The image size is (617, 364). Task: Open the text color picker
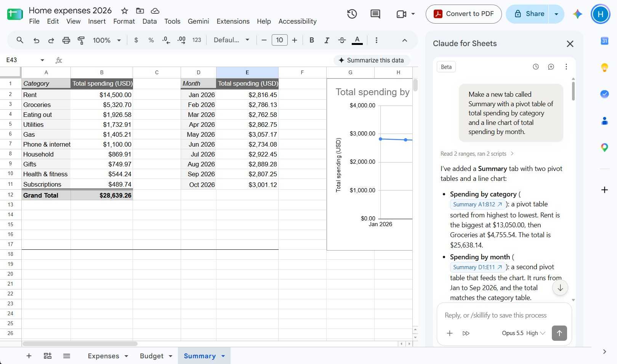point(357,40)
